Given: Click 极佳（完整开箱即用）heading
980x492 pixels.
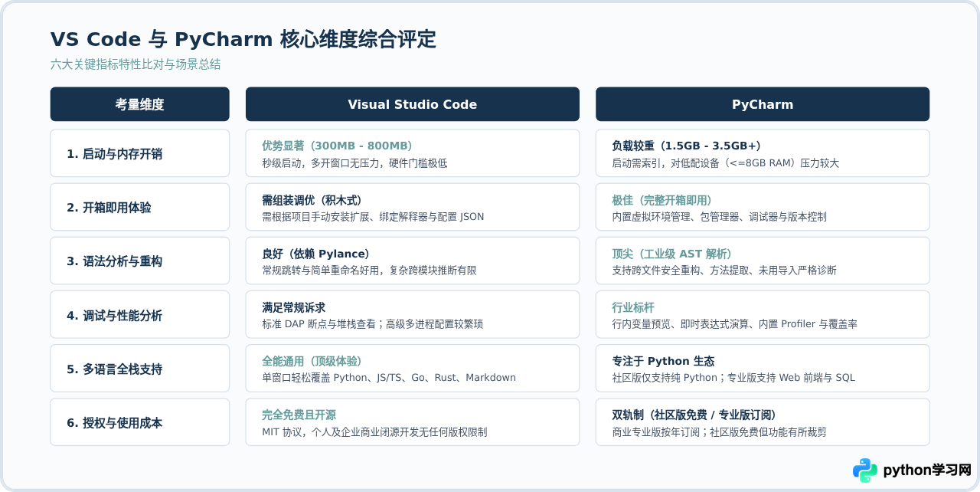Looking at the screenshot, I should coord(662,199).
